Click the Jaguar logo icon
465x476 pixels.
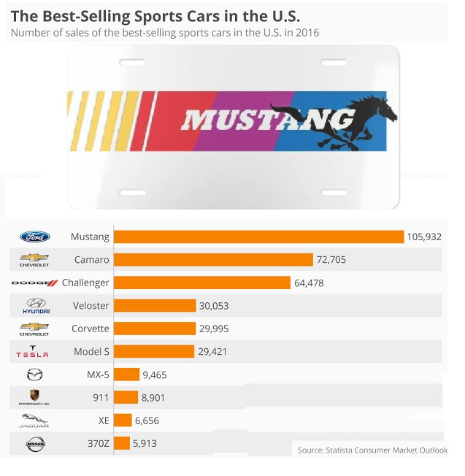click(34, 420)
